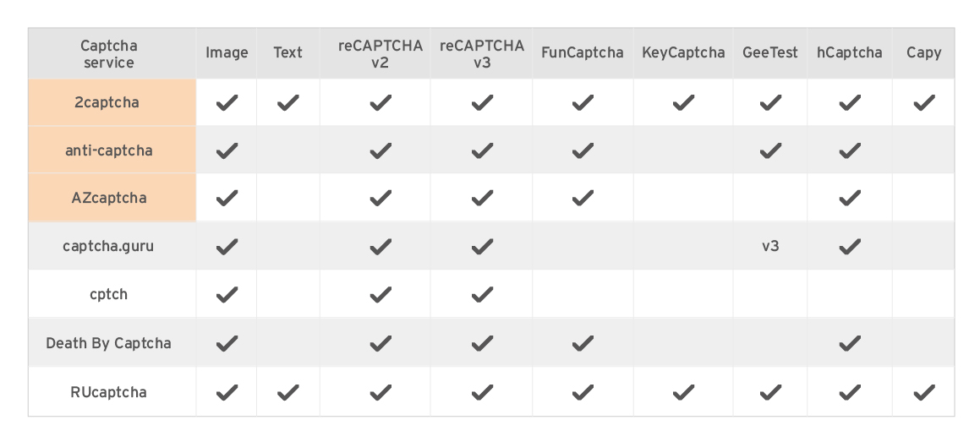Image resolution: width=980 pixels, height=442 pixels.
Task: Click AZcaptcha's FunCaptcha checkmark
Action: [582, 199]
